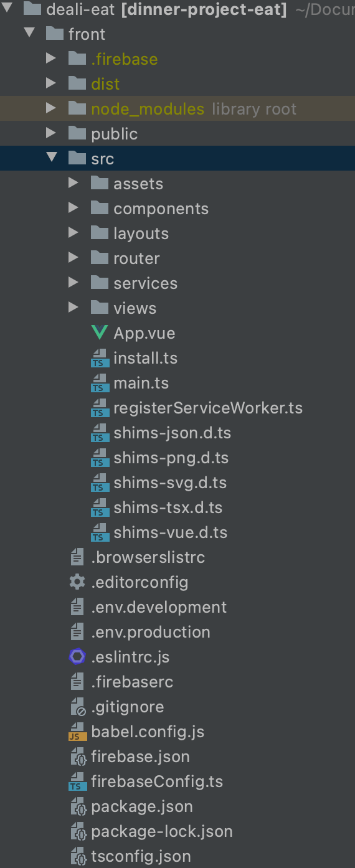Click the TS icon of registerServiceWorker.ts
Image resolution: width=355 pixels, height=868 pixels.
click(99, 408)
